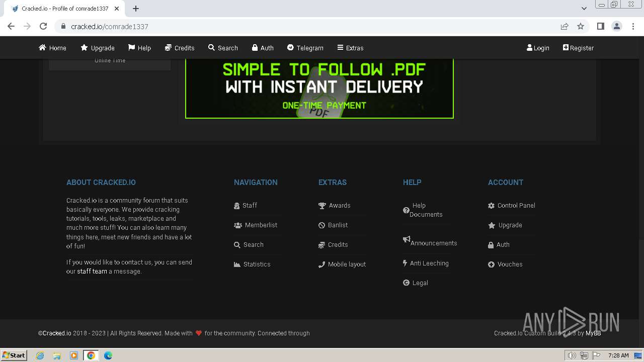Click the Memberlist users icon
This screenshot has height=362, width=644.
(x=238, y=225)
